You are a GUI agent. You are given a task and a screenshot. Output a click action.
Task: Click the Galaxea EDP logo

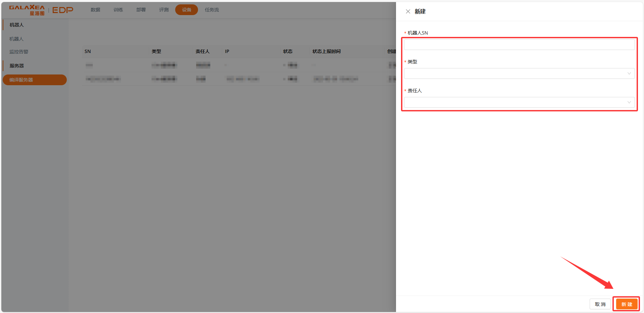(41, 10)
